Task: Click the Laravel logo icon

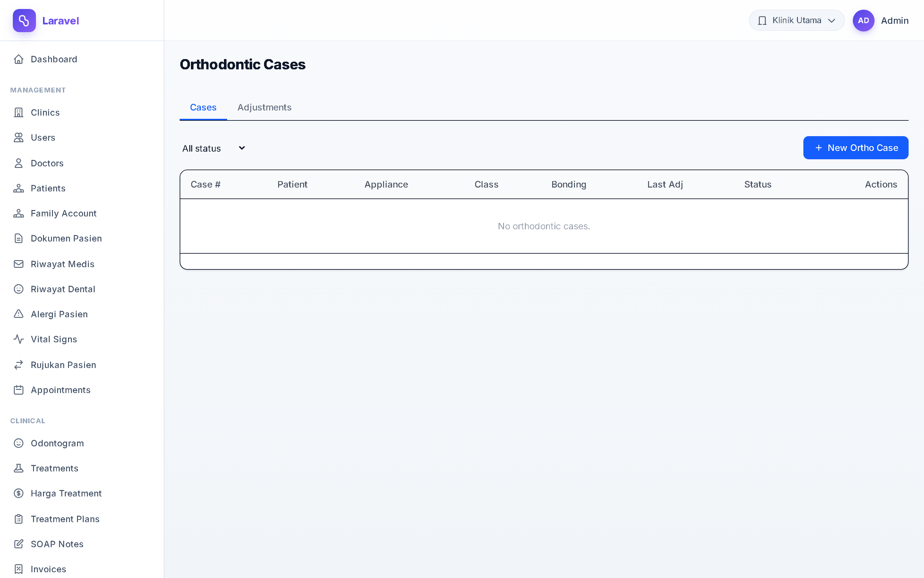Action: pyautogui.click(x=24, y=21)
